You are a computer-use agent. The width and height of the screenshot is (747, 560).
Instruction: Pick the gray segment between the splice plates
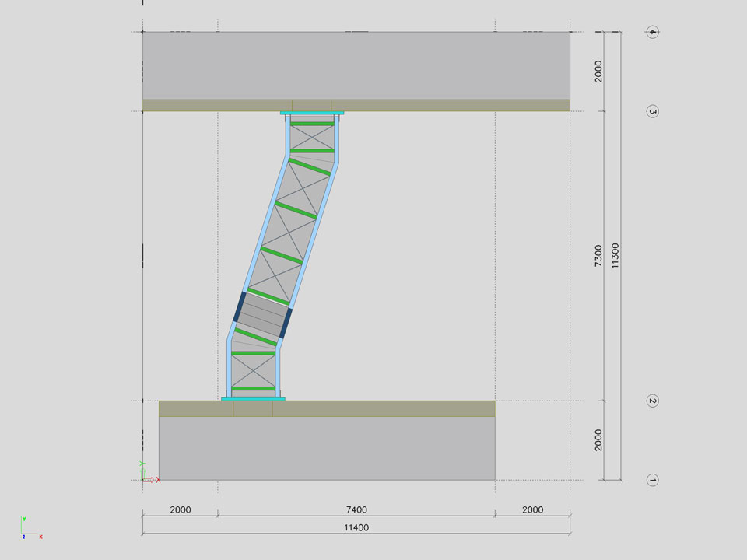(x=263, y=314)
